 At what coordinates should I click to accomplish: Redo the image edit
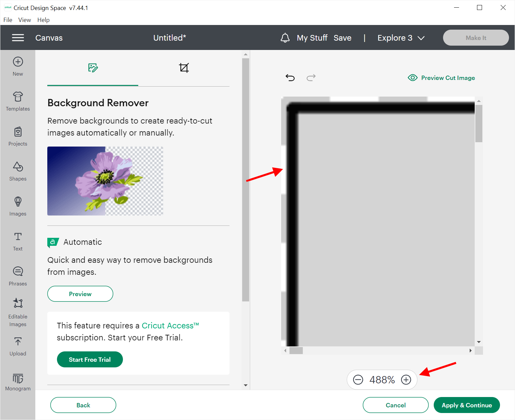[311, 78]
